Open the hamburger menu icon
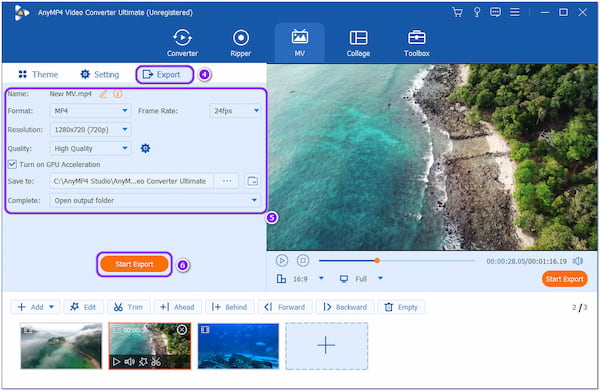 (515, 13)
